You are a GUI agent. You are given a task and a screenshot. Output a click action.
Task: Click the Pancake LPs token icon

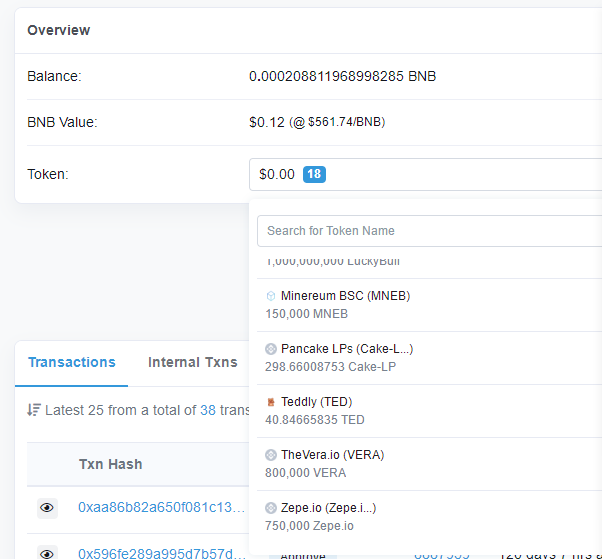tap(271, 349)
